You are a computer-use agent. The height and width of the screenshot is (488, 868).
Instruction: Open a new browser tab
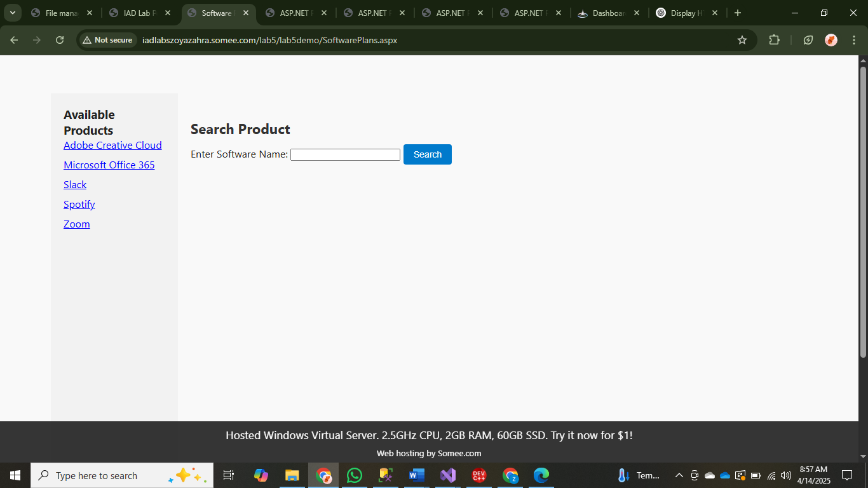[737, 13]
